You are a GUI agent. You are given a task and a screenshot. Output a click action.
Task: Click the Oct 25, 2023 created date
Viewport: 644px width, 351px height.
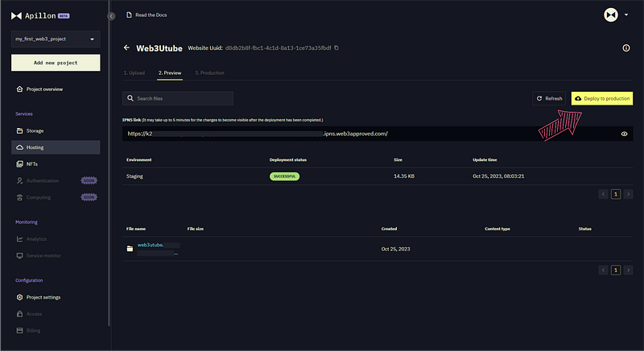click(395, 249)
